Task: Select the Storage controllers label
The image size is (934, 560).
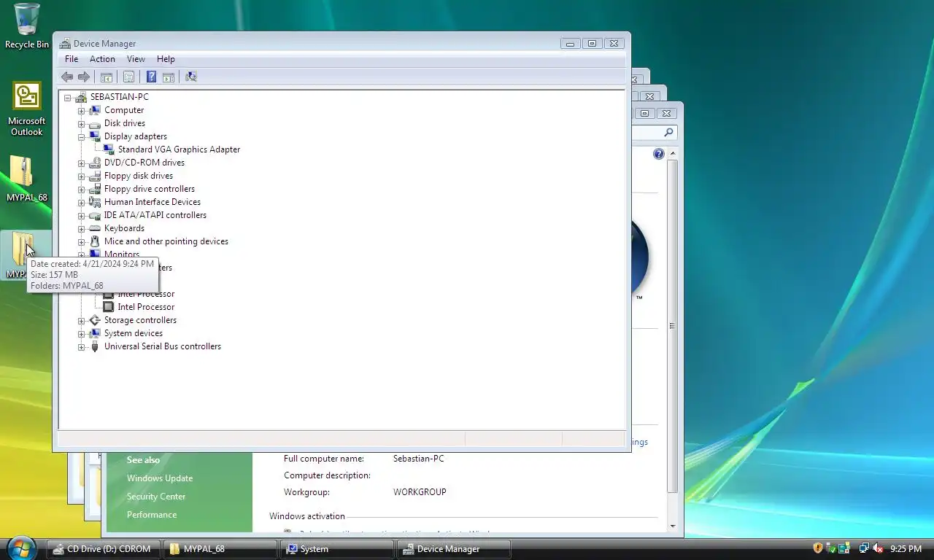Action: point(140,320)
